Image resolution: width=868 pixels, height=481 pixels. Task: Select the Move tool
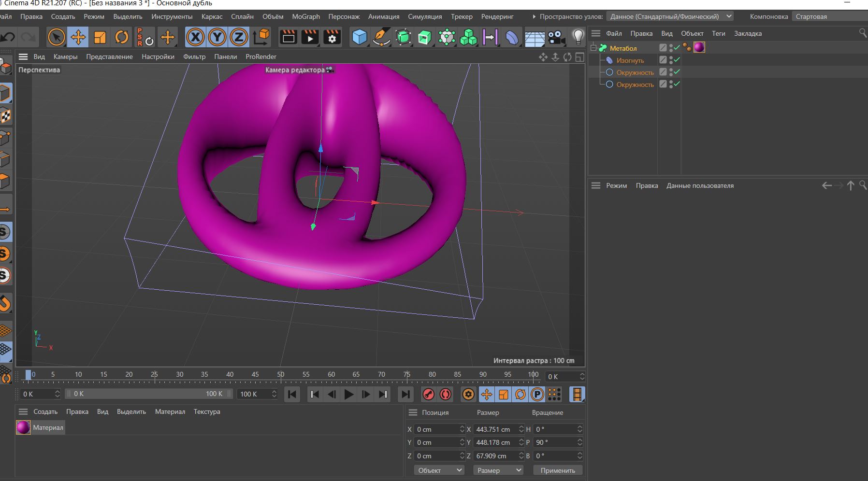pyautogui.click(x=78, y=37)
